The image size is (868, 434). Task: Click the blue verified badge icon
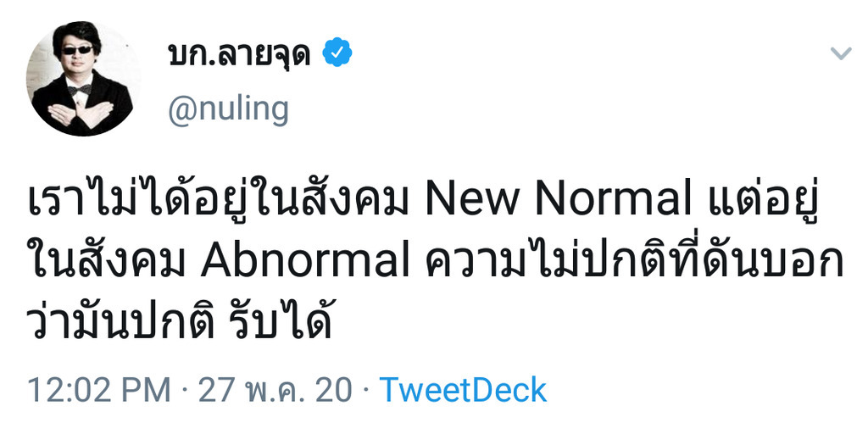click(339, 54)
